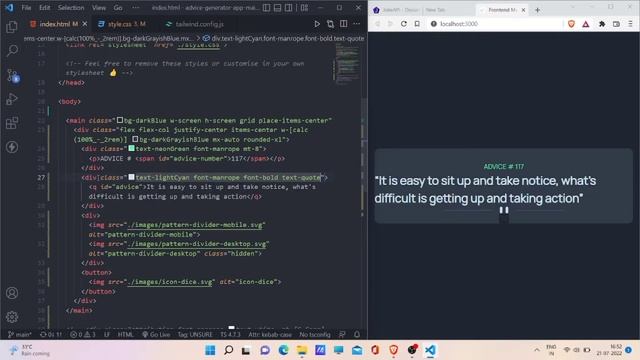Toggle the primary sidebar layout icon
This screenshot has width=640, height=360.
click(267, 8)
